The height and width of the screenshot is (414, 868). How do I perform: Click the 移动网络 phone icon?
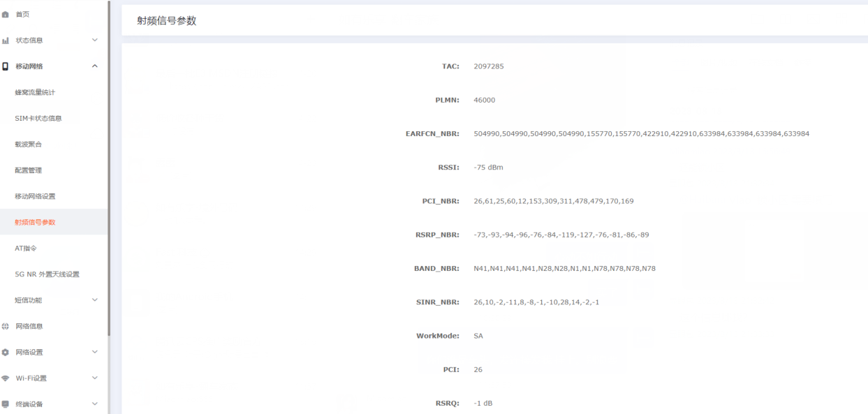point(6,66)
